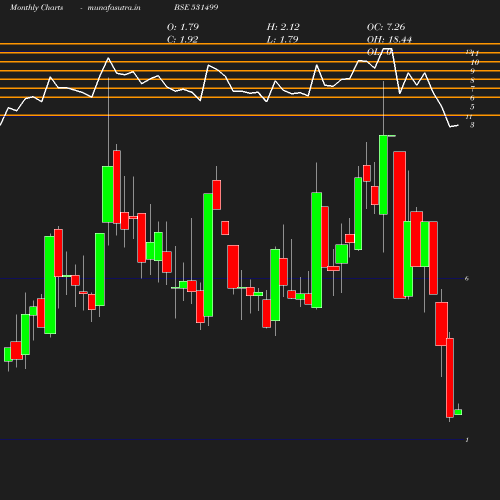This screenshot has height=500, width=500.
Task: Click the "7" label on indicator scale
Action: coord(472,89)
